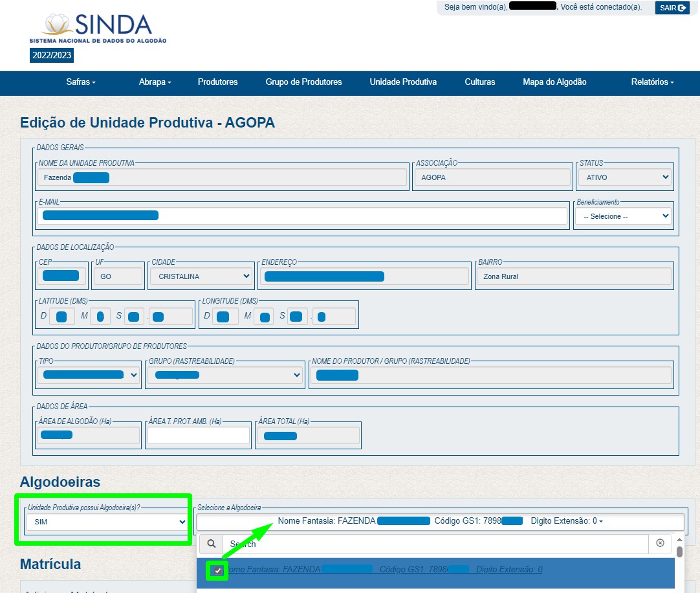This screenshot has width=700, height=593.
Task: Expand the Beneficiamento select box
Action: coord(624,216)
